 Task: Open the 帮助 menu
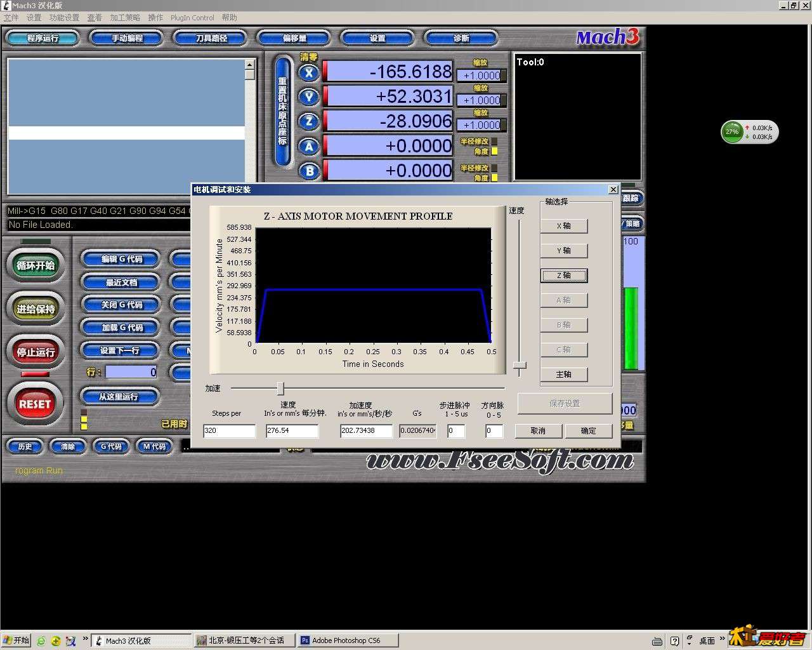(230, 18)
